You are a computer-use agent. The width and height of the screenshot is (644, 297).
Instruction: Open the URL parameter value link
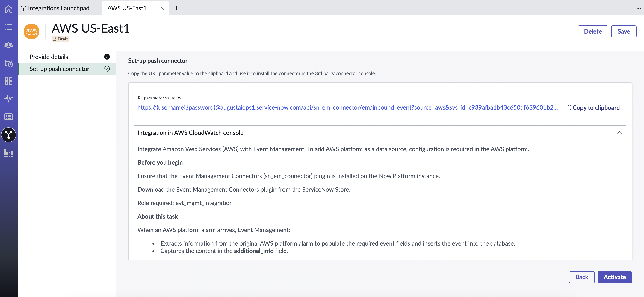click(x=347, y=107)
